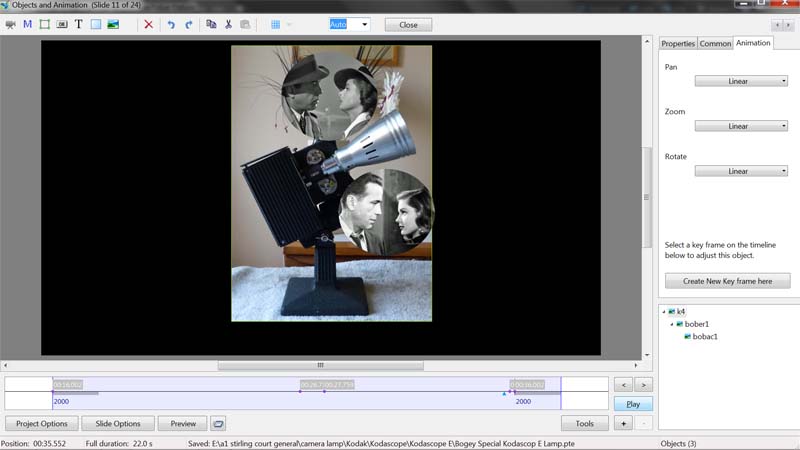This screenshot has width=800, height=450.
Task: Collapse the k4 object tree node
Action: pos(664,312)
